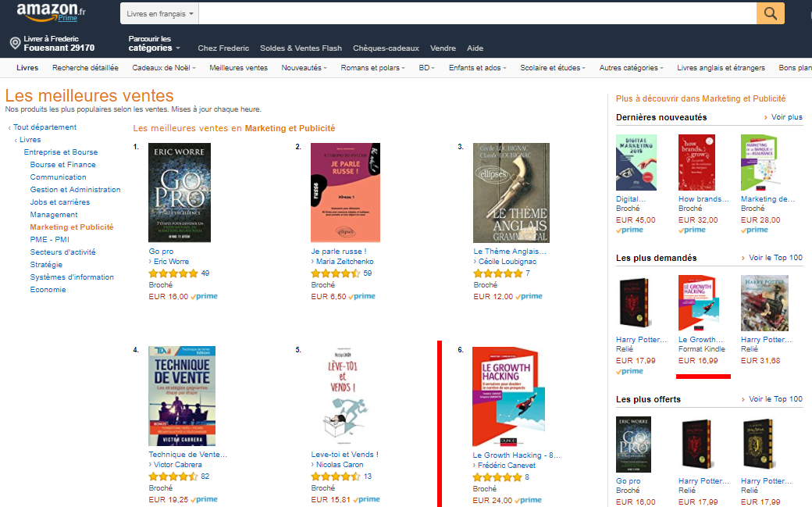The image size is (812, 507).
Task: Open author link 'Victor Cabrera'
Action: click(178, 465)
